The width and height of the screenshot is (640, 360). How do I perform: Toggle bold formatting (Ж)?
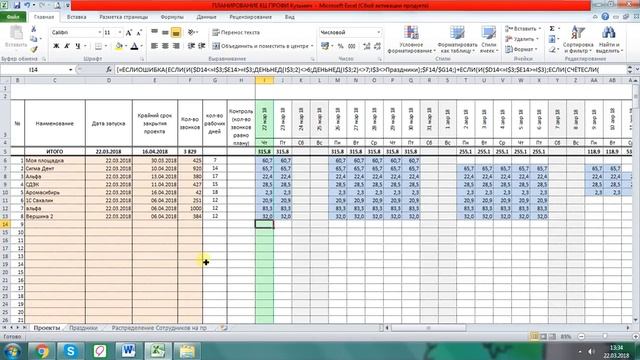pos(56,46)
